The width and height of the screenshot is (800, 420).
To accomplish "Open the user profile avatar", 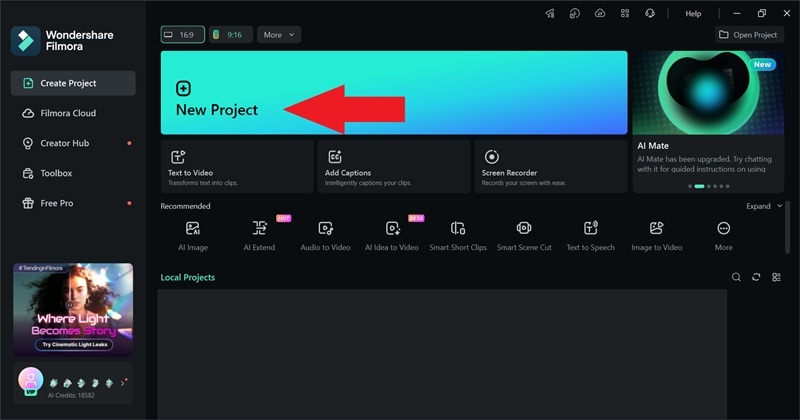I will pyautogui.click(x=31, y=380).
